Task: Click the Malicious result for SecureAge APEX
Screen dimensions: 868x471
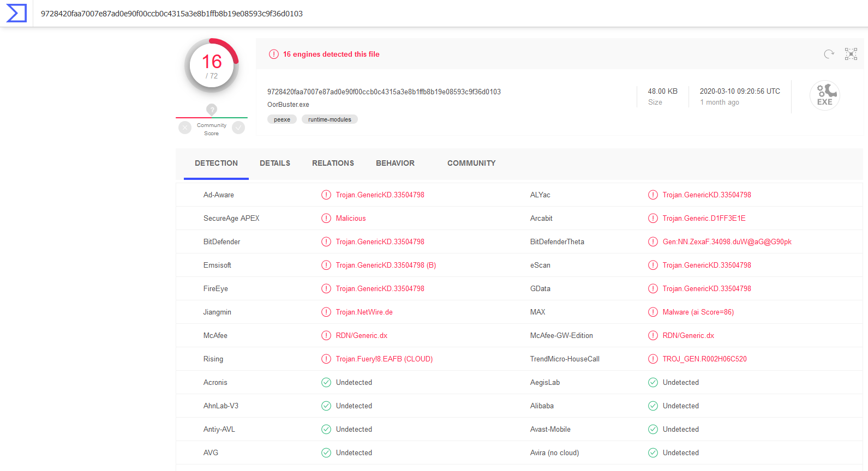Action: point(351,218)
